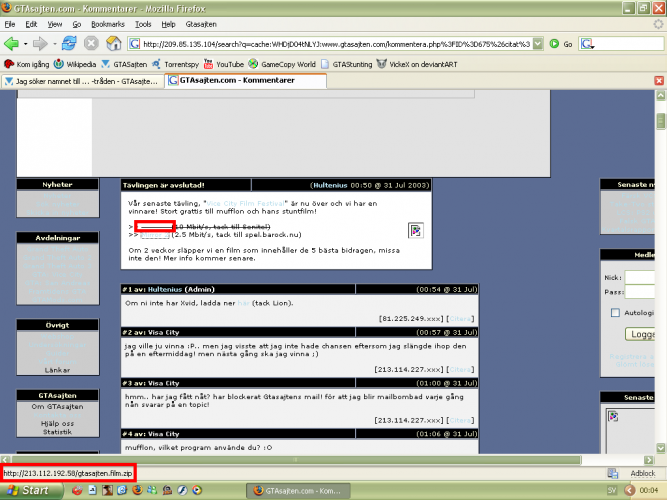This screenshot has width=667, height=500.
Task: Open the Wikipedia bookmark
Action: (x=75, y=64)
